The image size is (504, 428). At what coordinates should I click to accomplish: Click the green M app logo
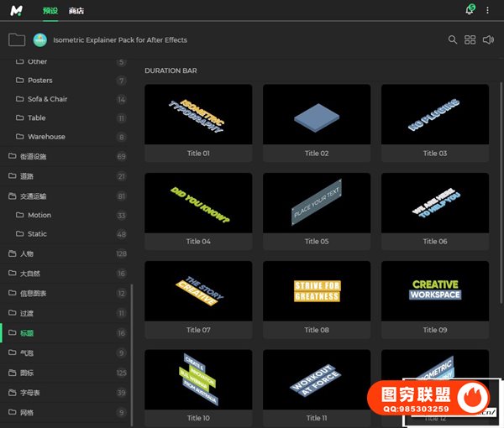[18, 10]
